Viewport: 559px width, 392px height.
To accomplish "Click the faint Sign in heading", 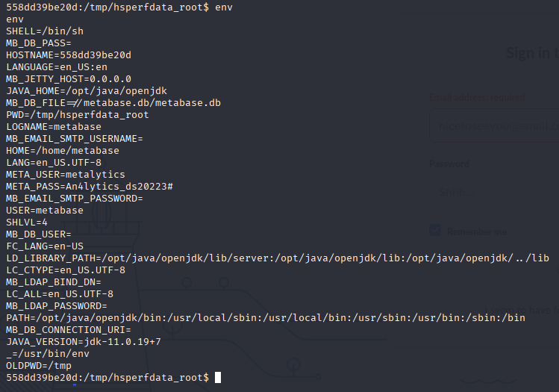I will point(533,53).
